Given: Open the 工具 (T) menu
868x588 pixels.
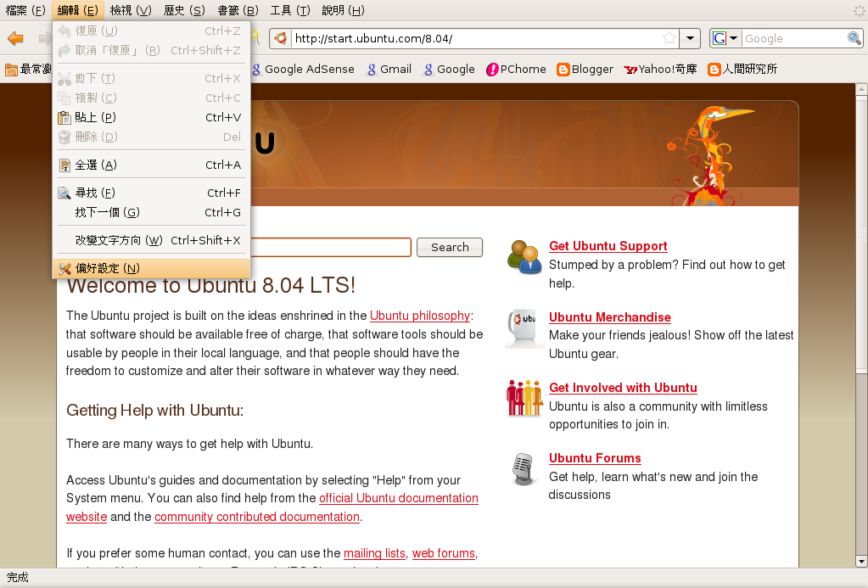Looking at the screenshot, I should tap(290, 10).
